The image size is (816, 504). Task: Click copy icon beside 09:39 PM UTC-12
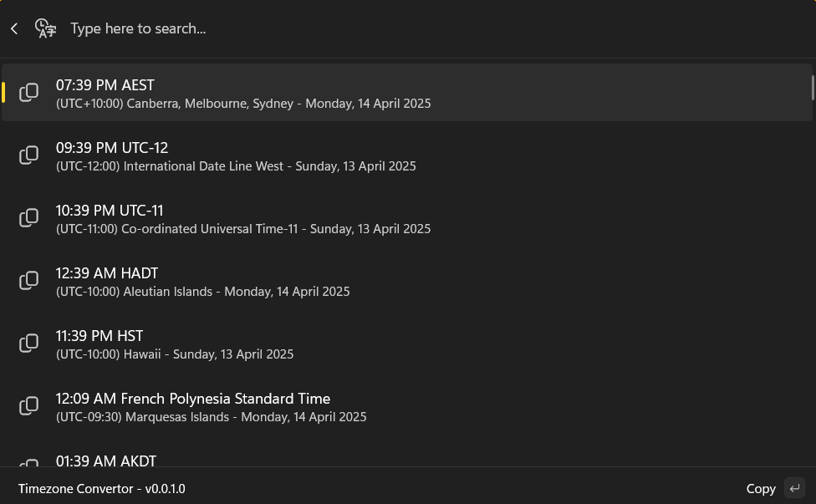29,155
